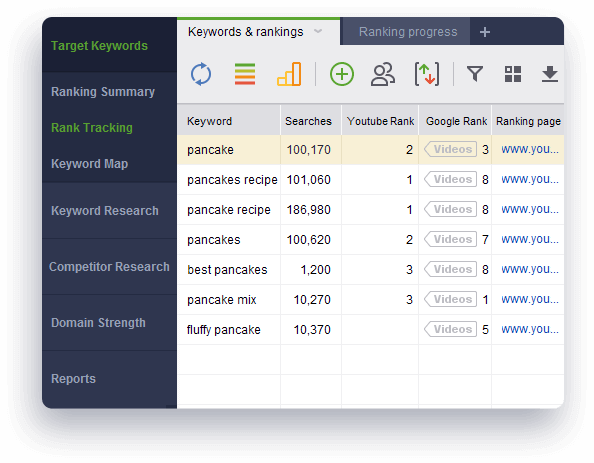
Task: Click the up-down arrows in brackets icon
Action: [427, 74]
